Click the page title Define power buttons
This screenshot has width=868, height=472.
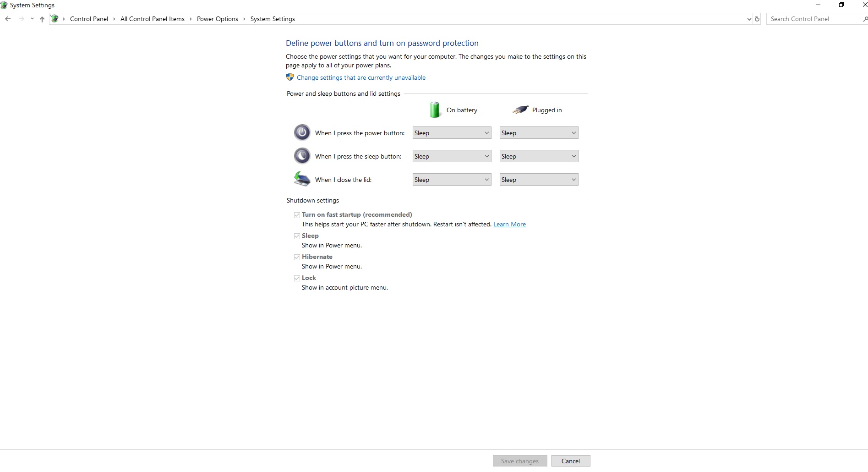tap(382, 43)
